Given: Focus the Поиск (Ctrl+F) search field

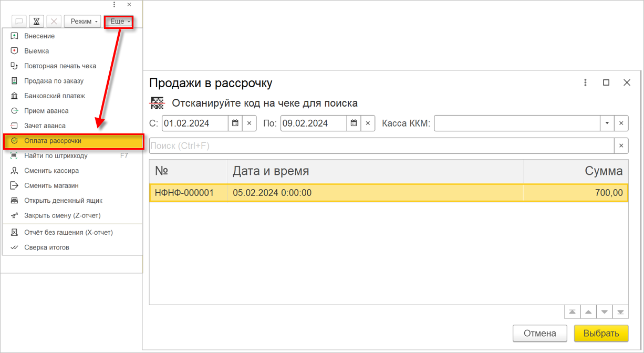Looking at the screenshot, I should [x=381, y=146].
